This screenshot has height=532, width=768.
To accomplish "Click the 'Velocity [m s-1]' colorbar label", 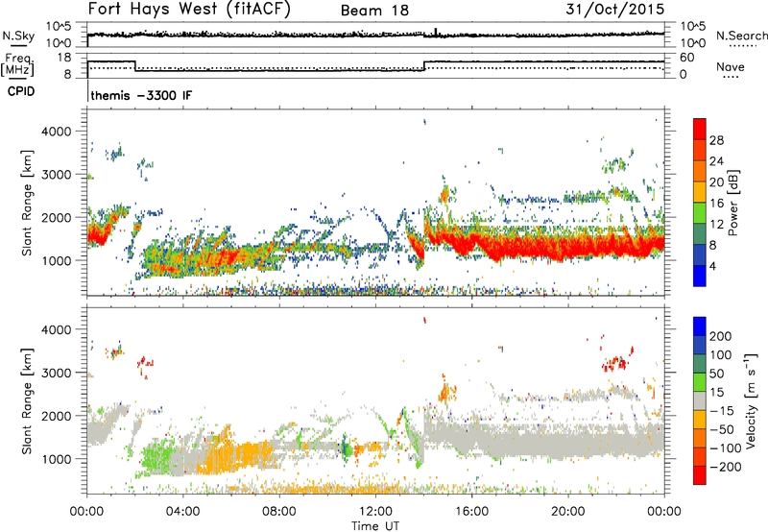I will pos(751,400).
